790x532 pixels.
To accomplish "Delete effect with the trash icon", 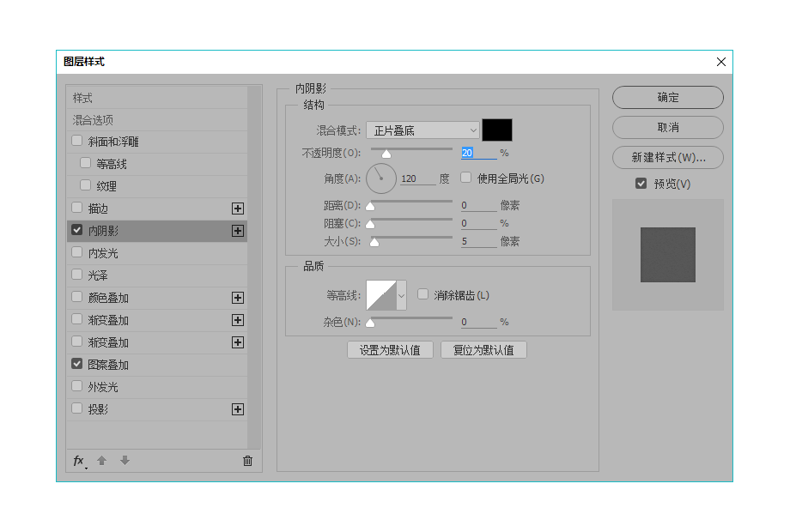I will 247,461.
